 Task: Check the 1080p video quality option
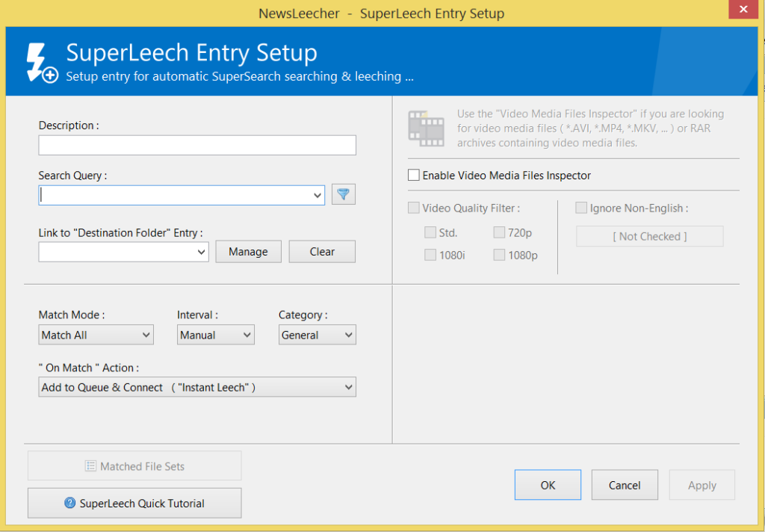pos(499,255)
